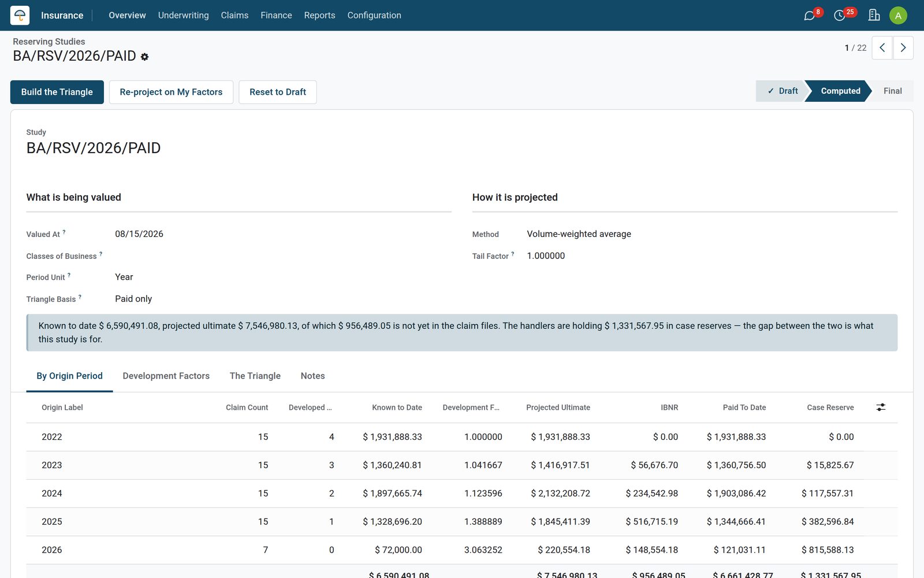
Task: Click the Valued At date 08/15/2026
Action: pos(139,234)
